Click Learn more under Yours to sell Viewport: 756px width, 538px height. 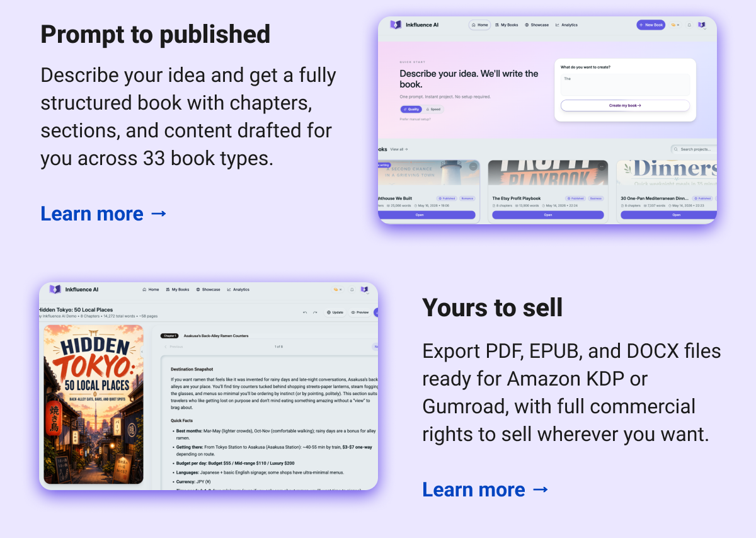pos(485,489)
